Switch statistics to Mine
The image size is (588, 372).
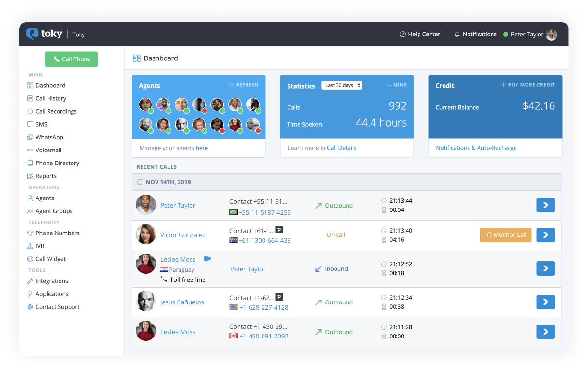pyautogui.click(x=396, y=85)
